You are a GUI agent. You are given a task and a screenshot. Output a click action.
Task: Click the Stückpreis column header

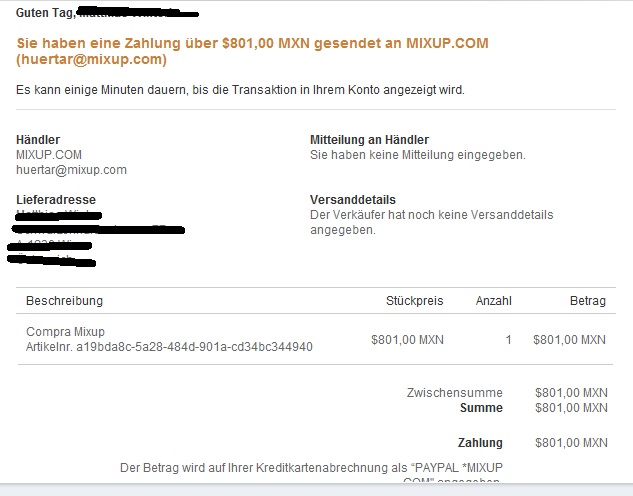(414, 301)
